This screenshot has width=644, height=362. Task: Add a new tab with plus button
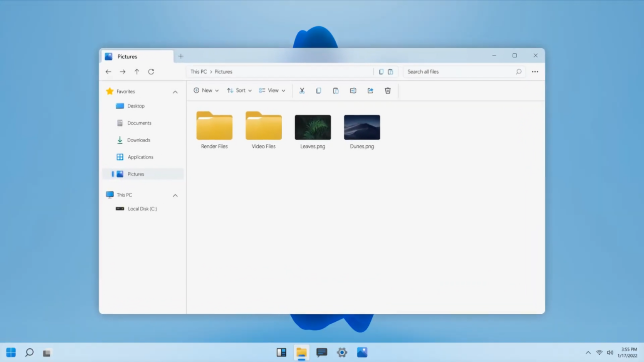181,56
